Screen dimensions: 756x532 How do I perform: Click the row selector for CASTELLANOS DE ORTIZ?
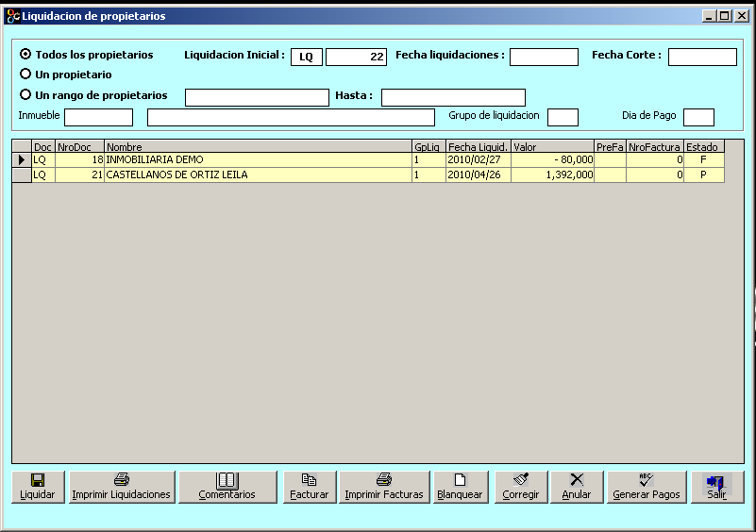pyautogui.click(x=22, y=175)
